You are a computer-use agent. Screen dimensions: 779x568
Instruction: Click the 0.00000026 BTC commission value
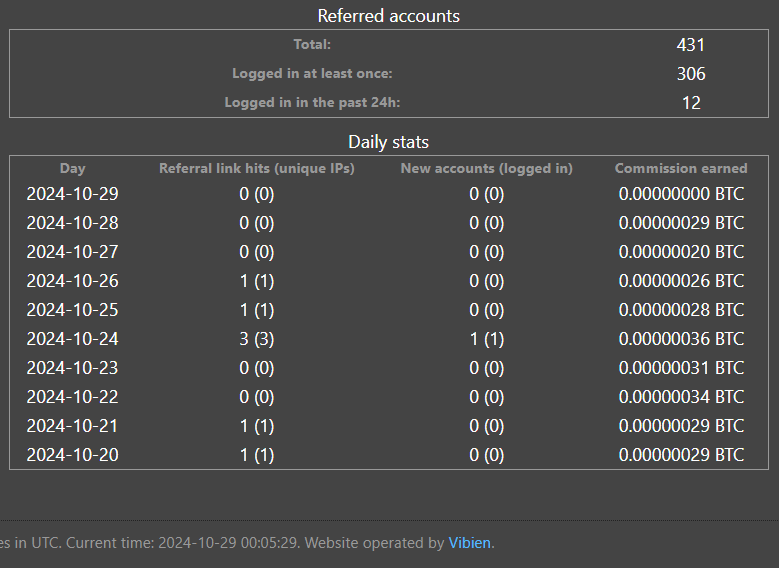tap(681, 281)
